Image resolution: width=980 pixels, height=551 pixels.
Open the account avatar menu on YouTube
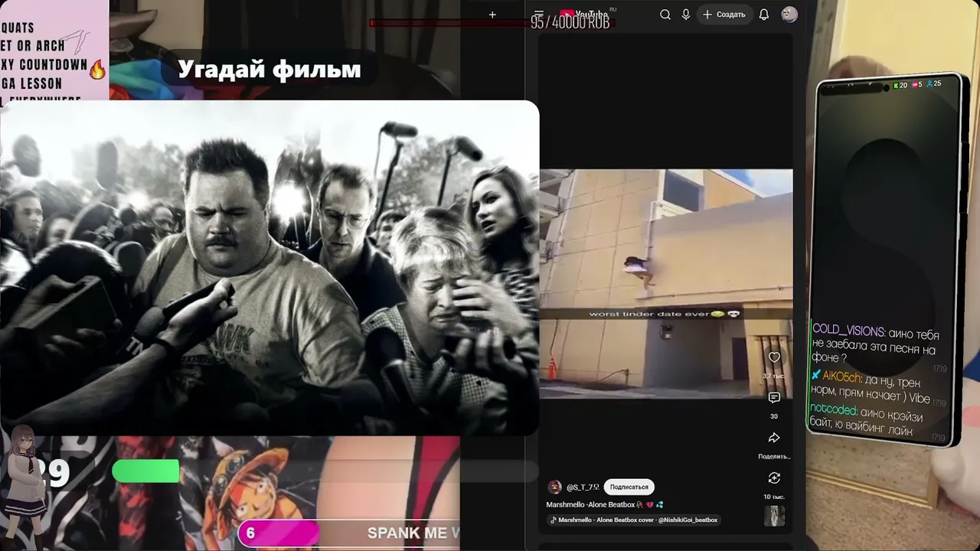click(x=789, y=15)
